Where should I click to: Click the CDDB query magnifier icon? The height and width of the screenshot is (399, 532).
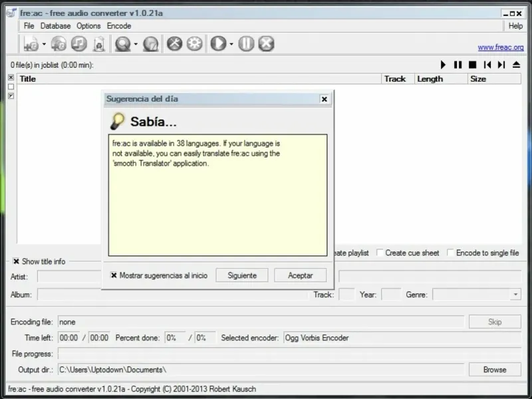click(x=123, y=44)
